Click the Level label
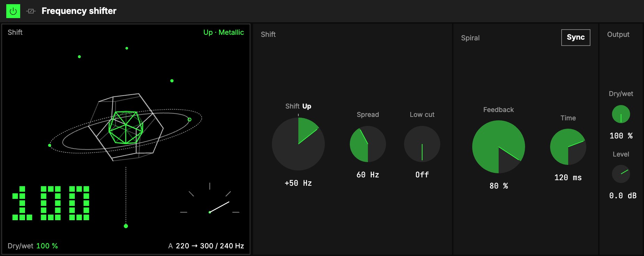644x256 pixels. tap(621, 154)
